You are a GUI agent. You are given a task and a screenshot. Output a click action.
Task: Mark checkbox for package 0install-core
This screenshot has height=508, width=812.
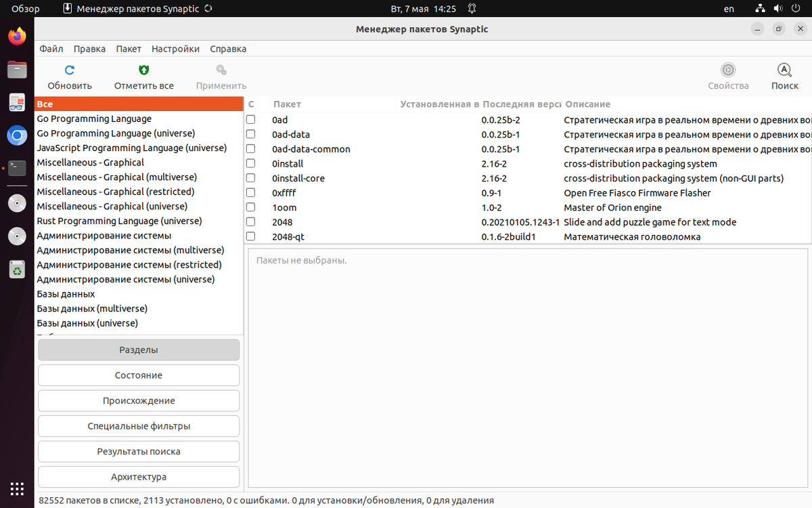tap(251, 178)
